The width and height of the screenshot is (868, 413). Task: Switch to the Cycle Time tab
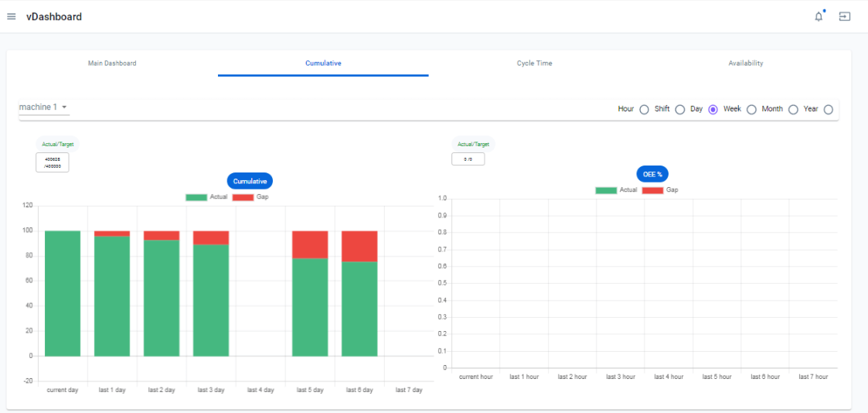(534, 63)
